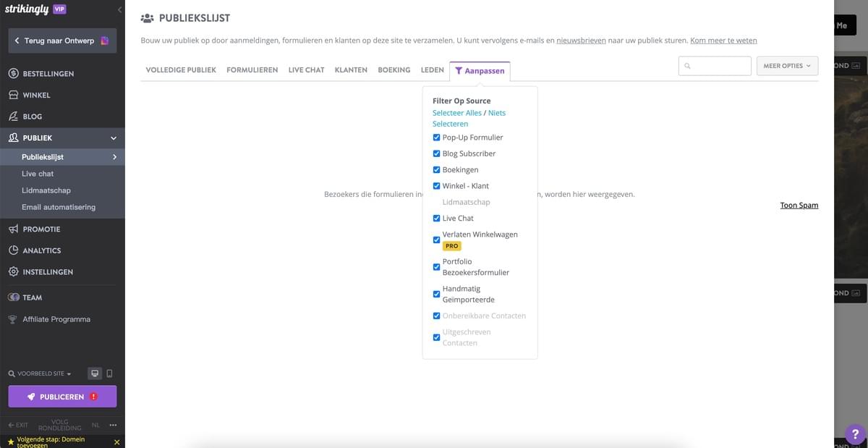Switch to mobile preview with the phone icon
Viewport: 868px width, 448px height.
[109, 373]
